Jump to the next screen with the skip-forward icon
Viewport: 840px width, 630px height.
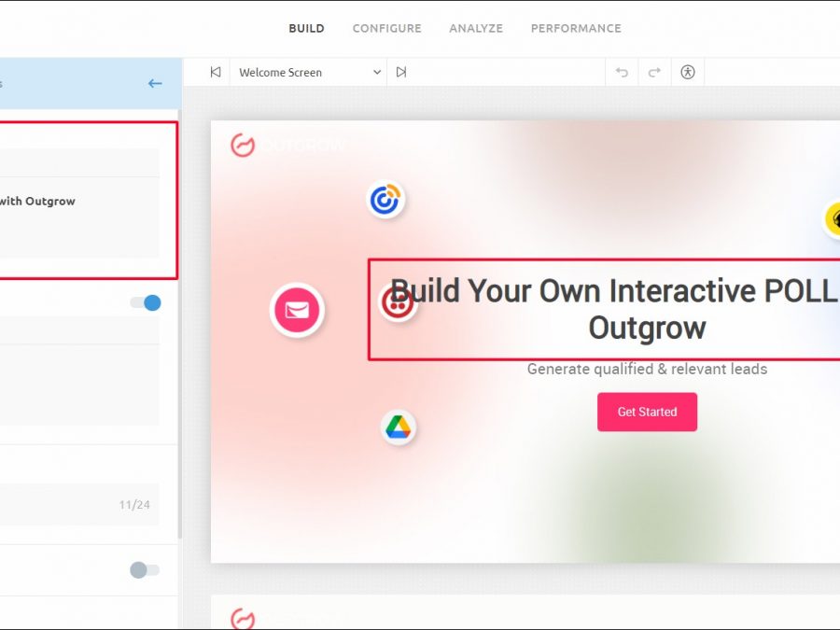pyautogui.click(x=401, y=72)
